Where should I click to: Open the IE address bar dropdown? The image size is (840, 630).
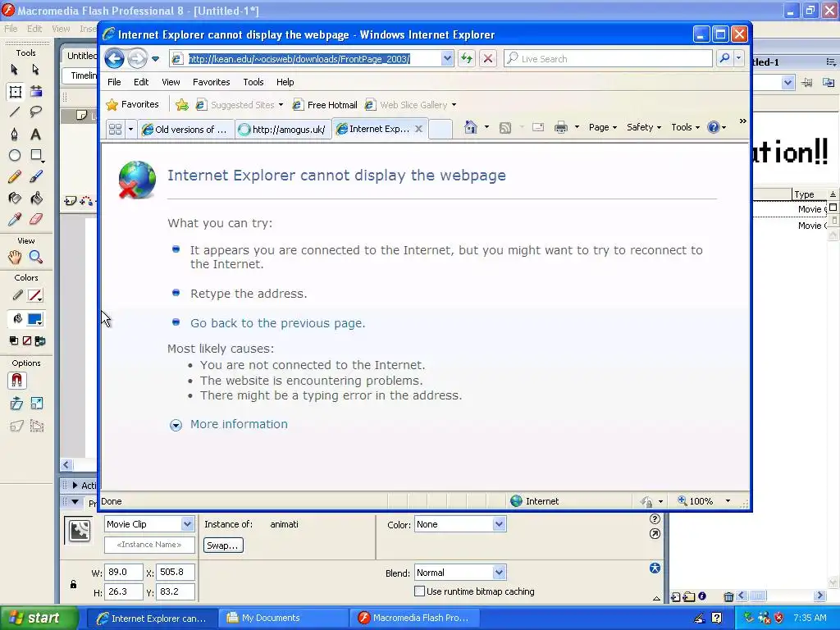click(447, 58)
